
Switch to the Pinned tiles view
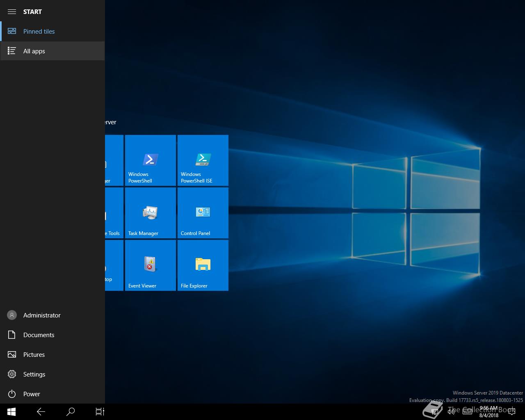point(52,31)
